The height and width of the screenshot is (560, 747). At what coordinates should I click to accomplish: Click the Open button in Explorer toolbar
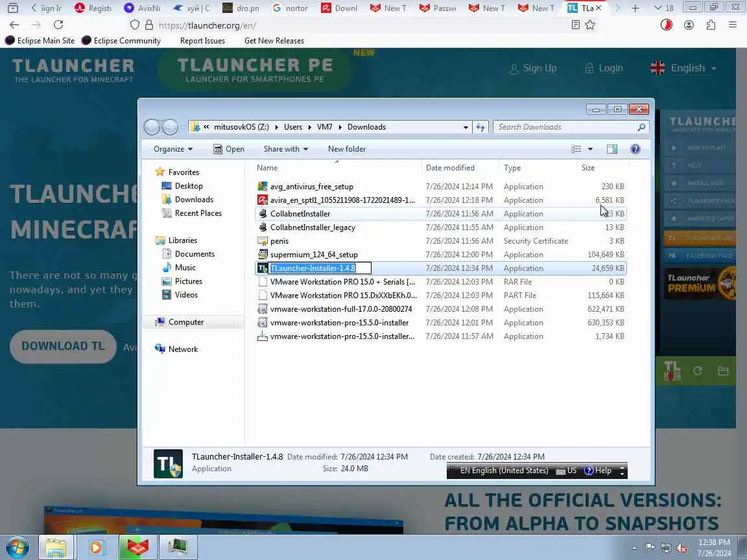[x=229, y=149]
